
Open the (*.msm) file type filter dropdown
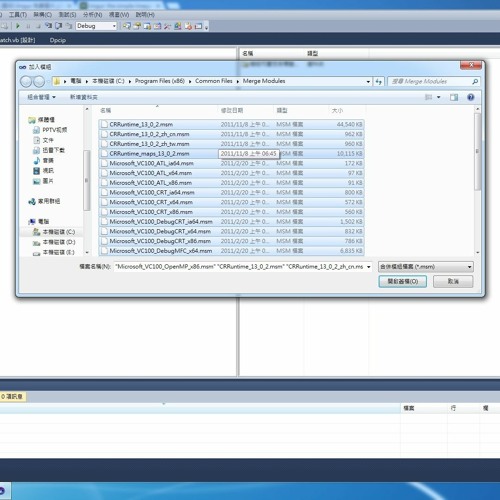[x=426, y=267]
